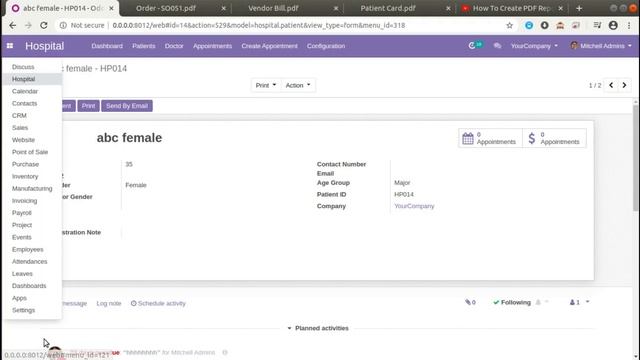Click Log note link
Viewport: 640px width, 360px height.
pos(109,304)
